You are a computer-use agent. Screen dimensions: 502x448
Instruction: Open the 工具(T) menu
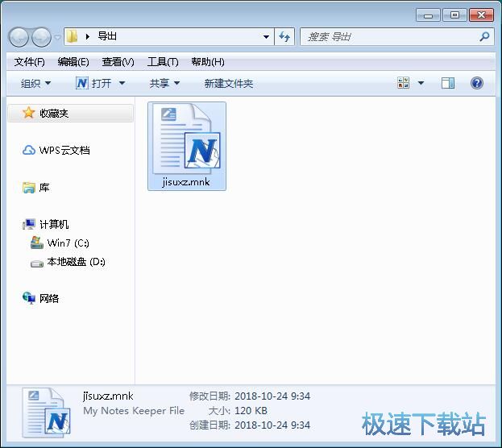coord(163,62)
